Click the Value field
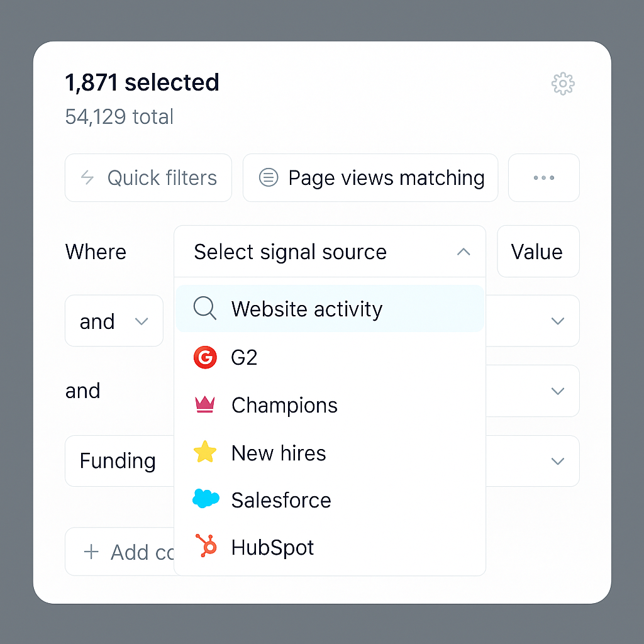 pyautogui.click(x=538, y=252)
